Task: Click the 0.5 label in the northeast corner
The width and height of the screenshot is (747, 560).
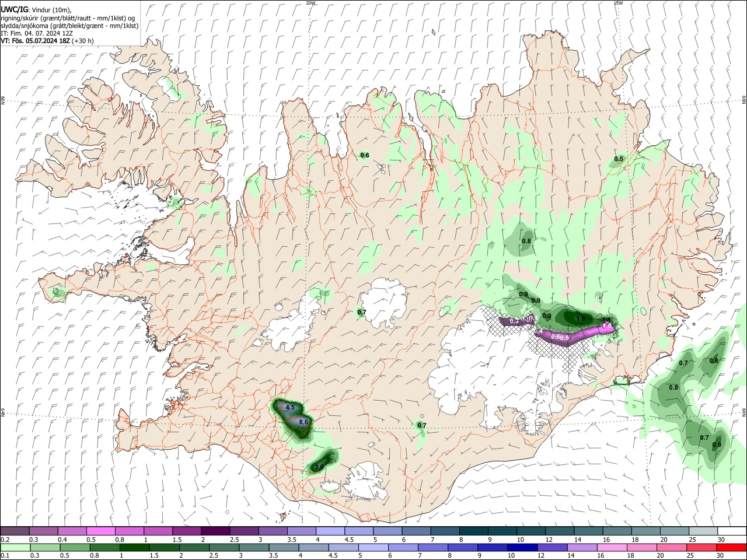Action: pos(619,159)
